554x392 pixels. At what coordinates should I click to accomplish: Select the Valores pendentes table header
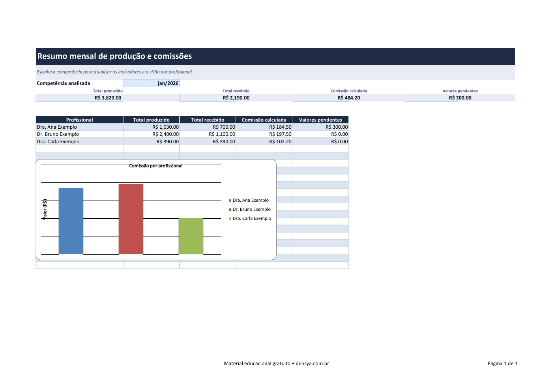320,120
